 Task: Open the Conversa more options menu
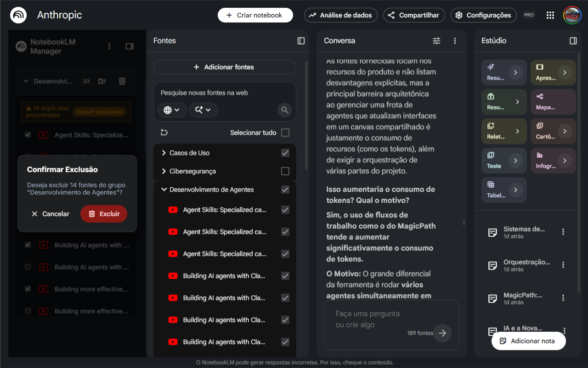pyautogui.click(x=455, y=40)
